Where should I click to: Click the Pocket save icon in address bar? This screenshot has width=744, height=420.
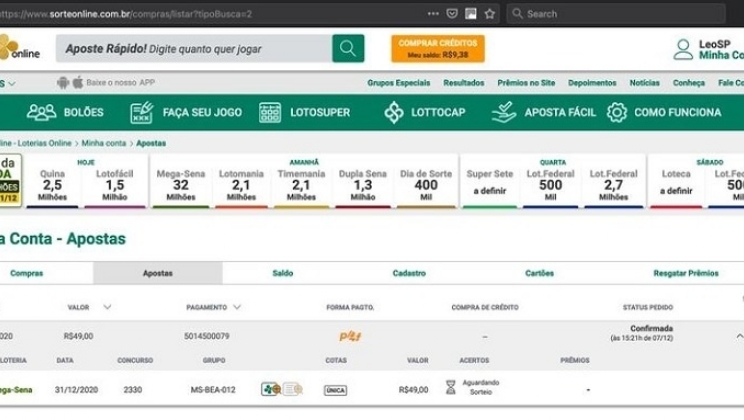(452, 14)
